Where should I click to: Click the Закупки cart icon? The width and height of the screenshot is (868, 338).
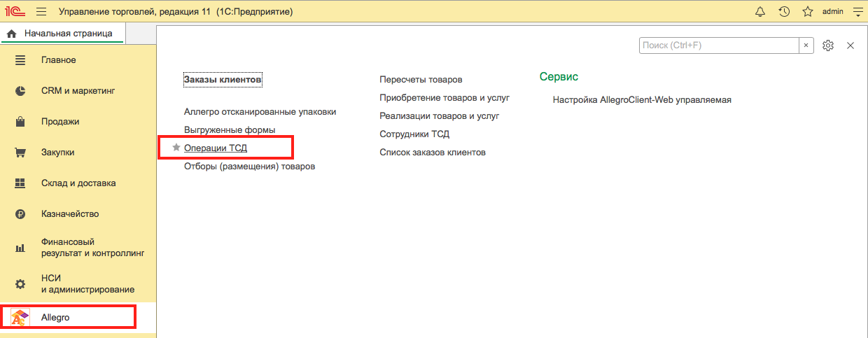[x=20, y=153]
